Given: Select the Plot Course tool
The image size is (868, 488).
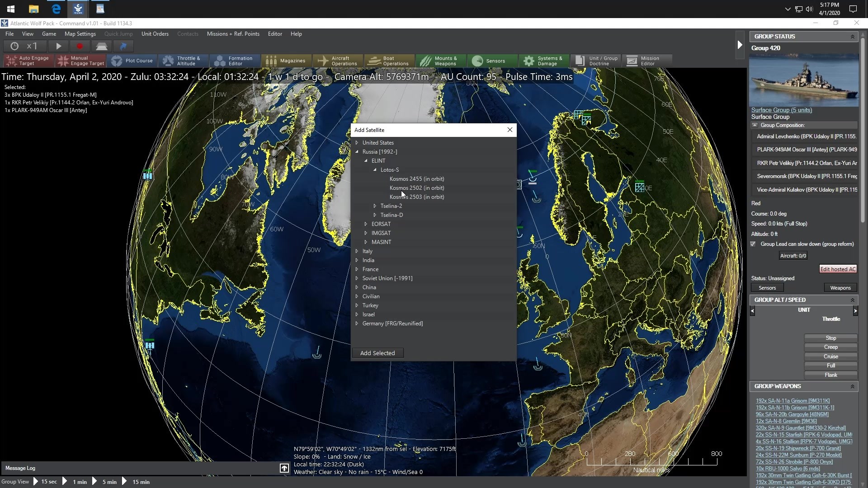Looking at the screenshot, I should [133, 61].
